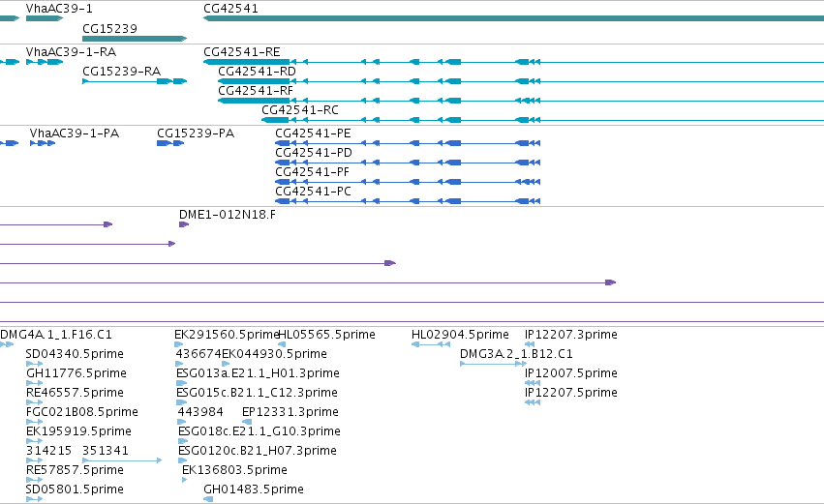Select EST HL05565.5prime
This screenshot has width=824, height=504.
pos(326,335)
